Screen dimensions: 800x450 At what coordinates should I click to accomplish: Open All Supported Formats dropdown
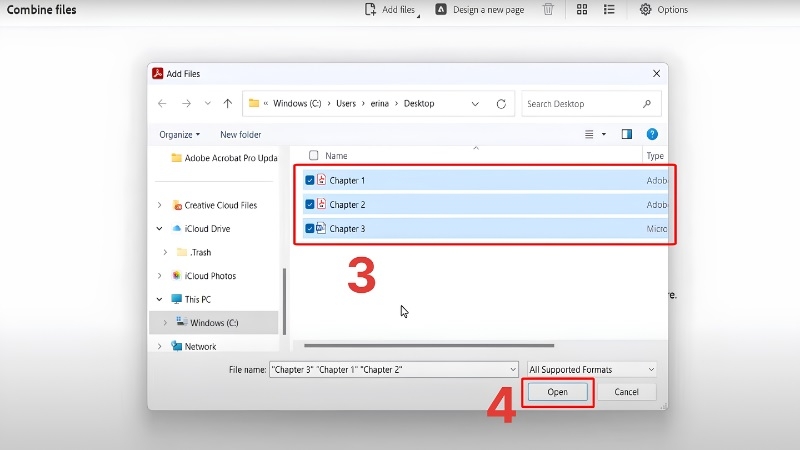(591, 369)
